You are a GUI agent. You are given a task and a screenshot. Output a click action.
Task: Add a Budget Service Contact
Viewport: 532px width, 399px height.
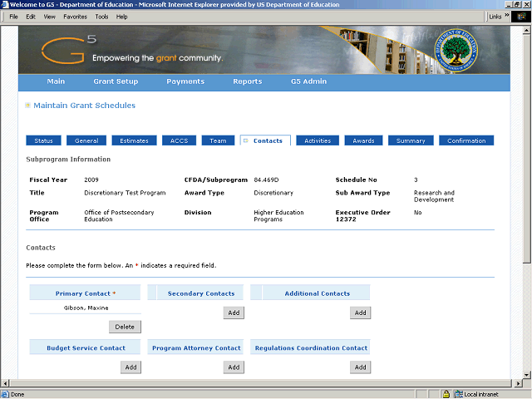131,367
